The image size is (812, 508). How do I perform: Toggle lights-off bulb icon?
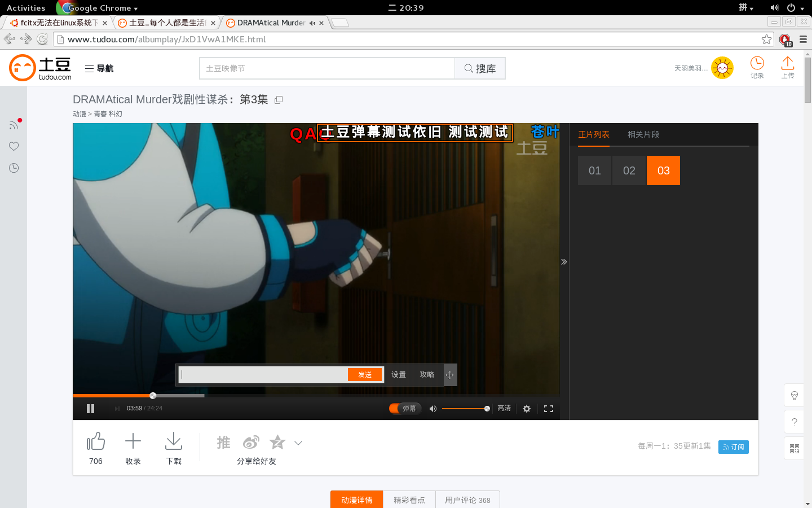pos(794,395)
